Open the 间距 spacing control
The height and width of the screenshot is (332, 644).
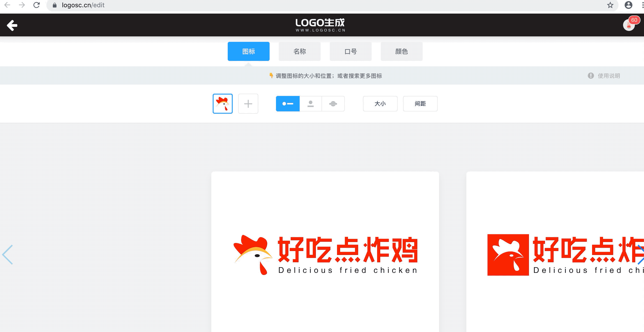click(420, 104)
